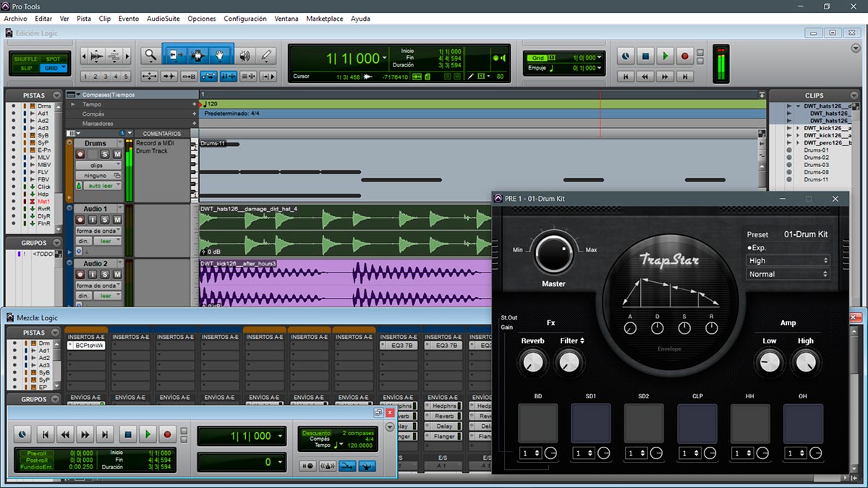This screenshot has height=488, width=868.
Task: Open Drums track clips view dropdown
Action: (x=98, y=166)
